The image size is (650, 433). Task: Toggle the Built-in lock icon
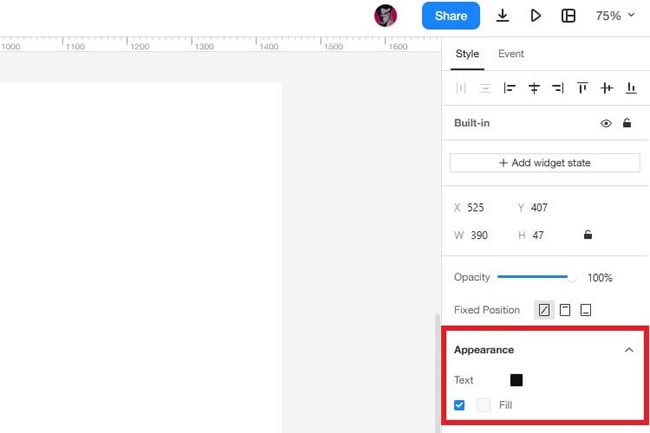[627, 123]
